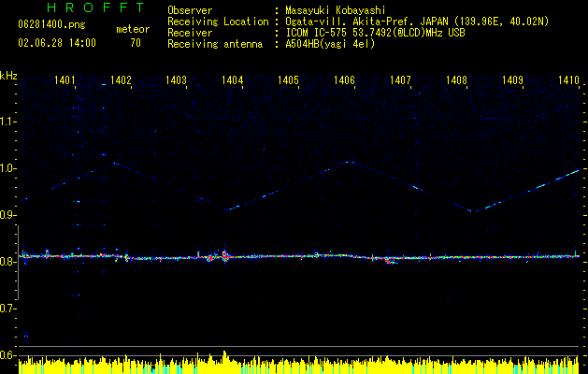Click the meteor count value 70

(x=136, y=43)
